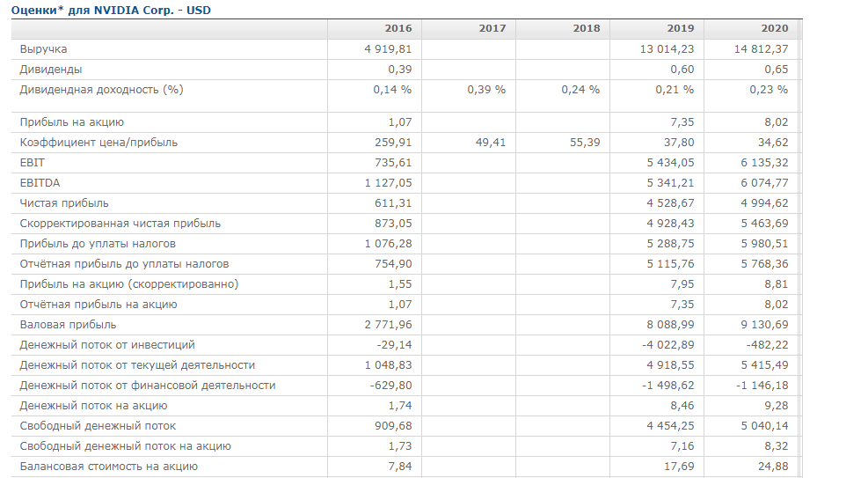868x478 pixels.
Task: Select EBITDA value 6 074,77
Action: click(764, 183)
